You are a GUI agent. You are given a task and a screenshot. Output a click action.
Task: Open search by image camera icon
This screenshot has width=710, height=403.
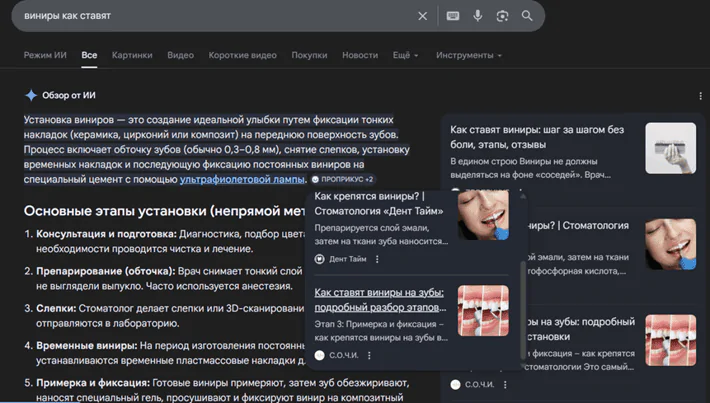[502, 16]
